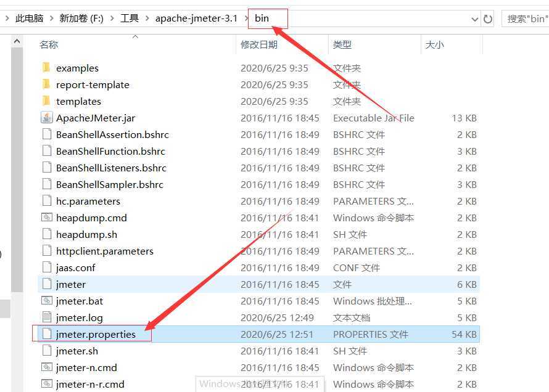Select jmeter.bat file name
This screenshot has width=549, height=392.
pos(80,301)
